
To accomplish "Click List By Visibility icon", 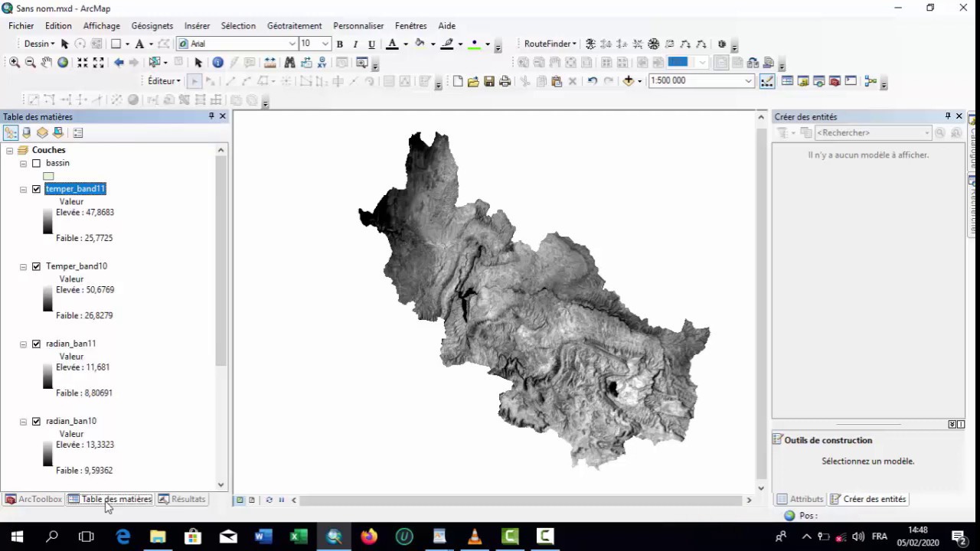I will click(42, 132).
